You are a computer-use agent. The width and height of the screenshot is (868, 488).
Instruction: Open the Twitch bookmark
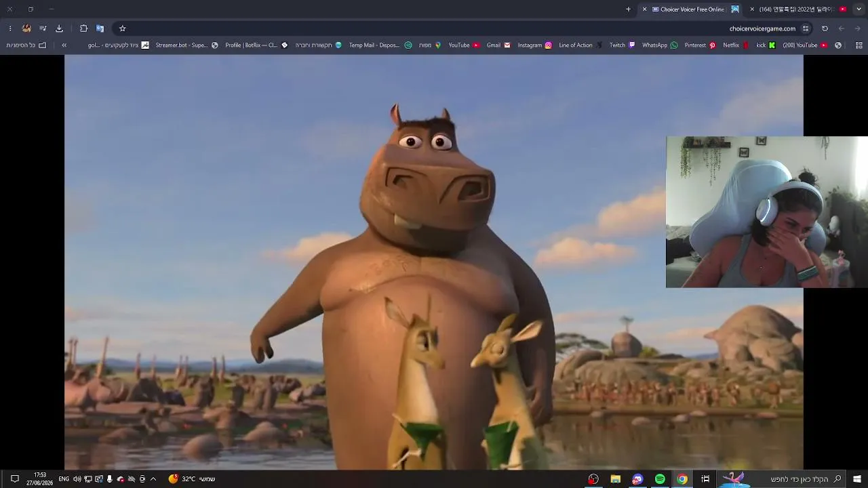(622, 45)
